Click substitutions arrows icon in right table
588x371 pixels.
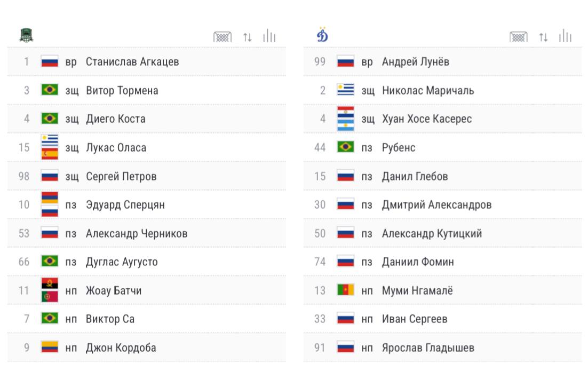point(543,37)
